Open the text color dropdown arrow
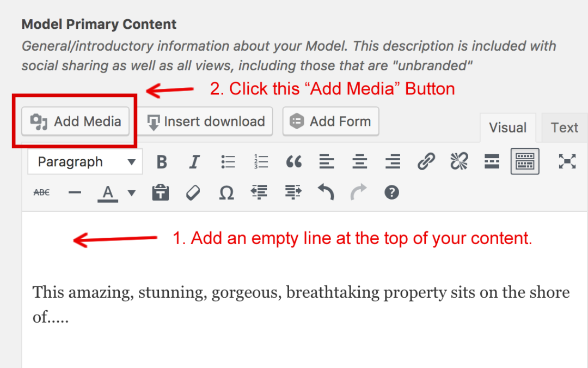The width and height of the screenshot is (588, 368). (x=131, y=192)
